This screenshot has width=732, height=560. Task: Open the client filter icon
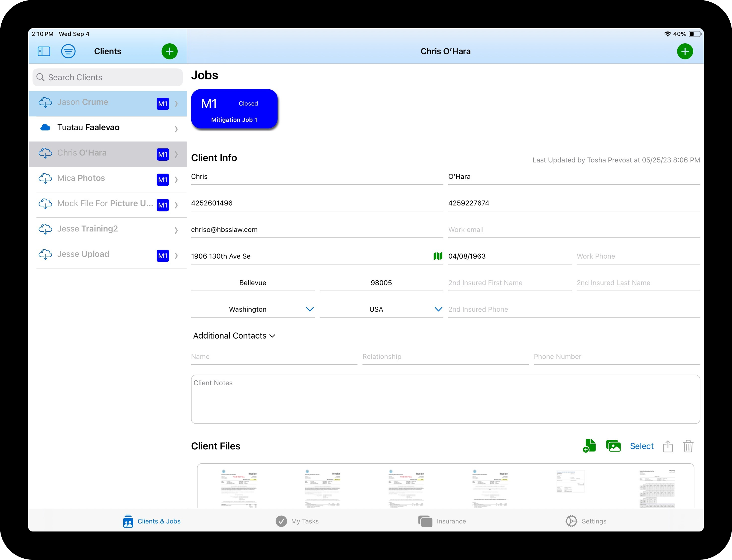(x=68, y=51)
